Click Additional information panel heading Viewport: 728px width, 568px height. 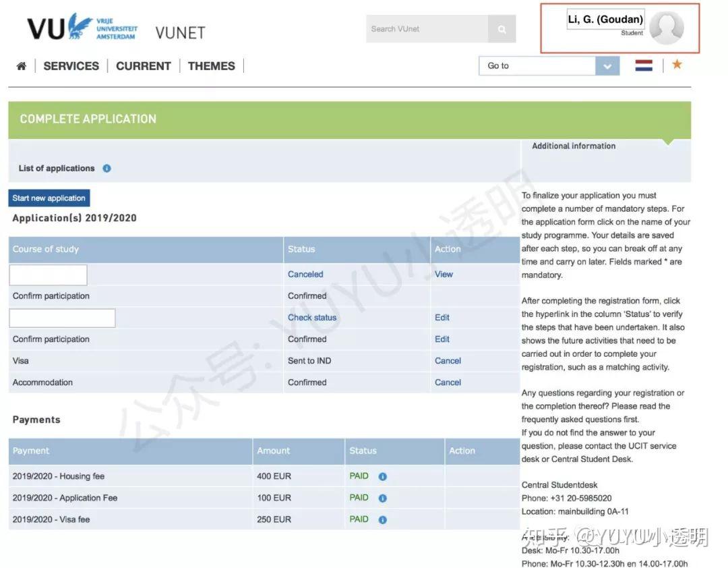point(574,146)
